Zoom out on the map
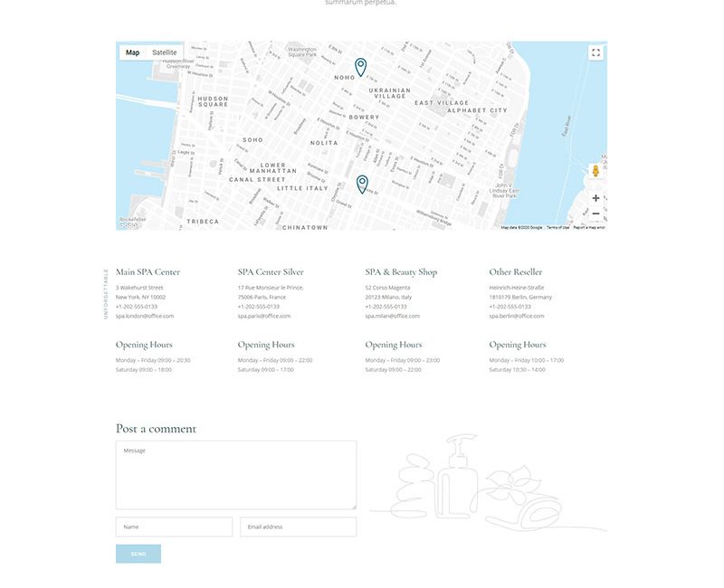 [595, 214]
